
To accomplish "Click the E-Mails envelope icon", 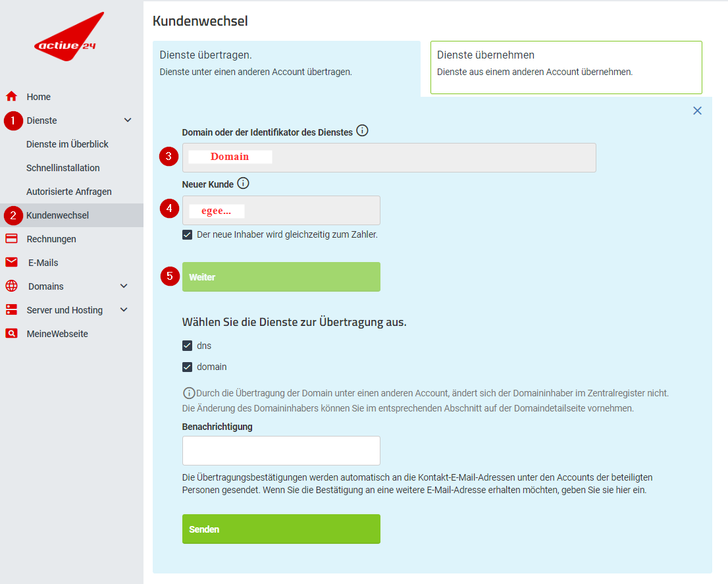I will pyautogui.click(x=11, y=263).
